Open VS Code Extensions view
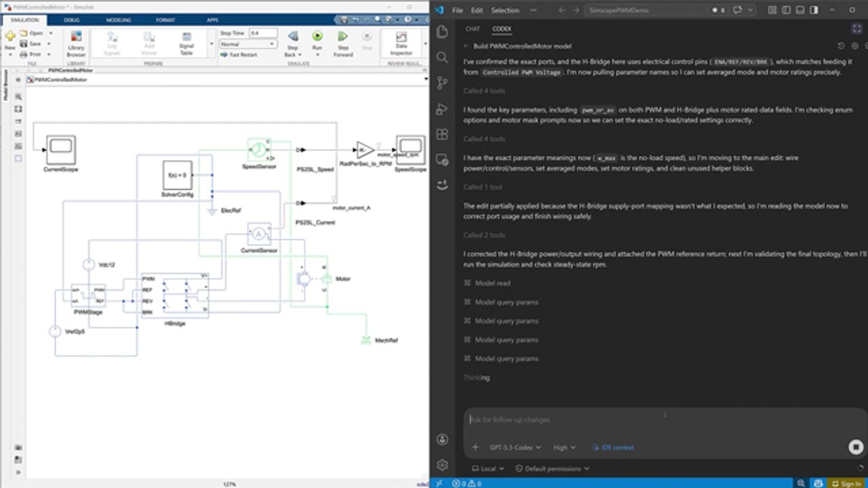This screenshot has height=488, width=868. pyautogui.click(x=442, y=134)
